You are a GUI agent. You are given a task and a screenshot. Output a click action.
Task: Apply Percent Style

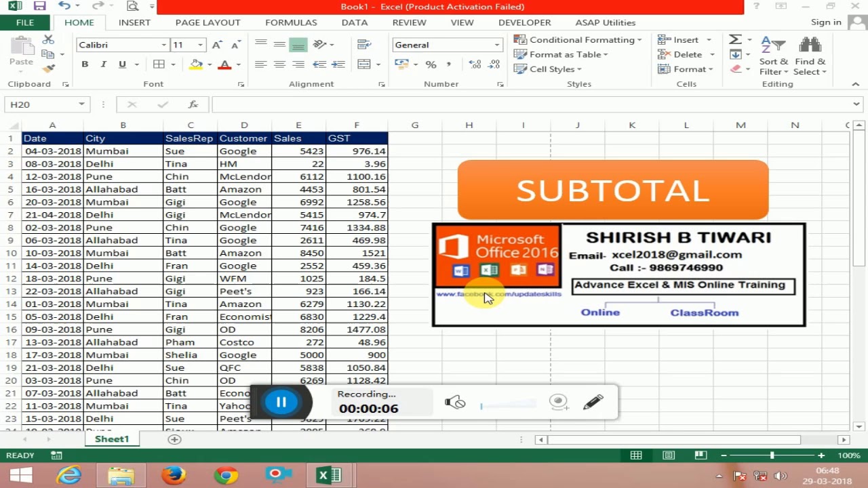pyautogui.click(x=431, y=64)
